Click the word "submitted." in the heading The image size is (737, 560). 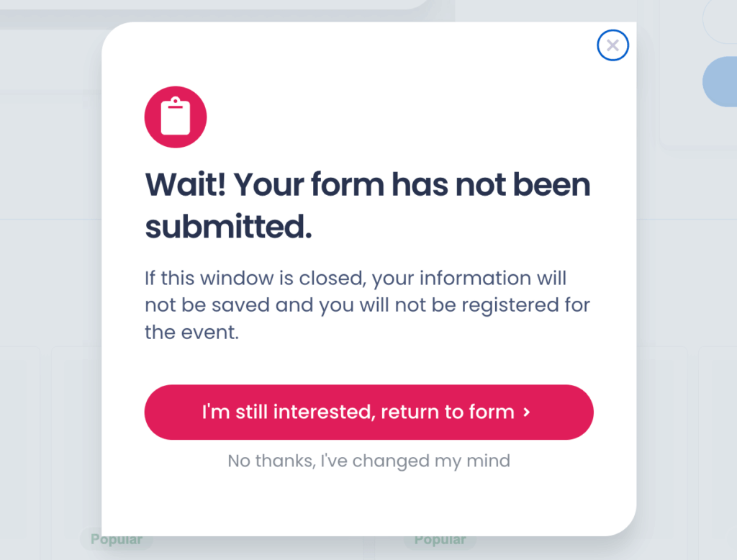point(228,227)
